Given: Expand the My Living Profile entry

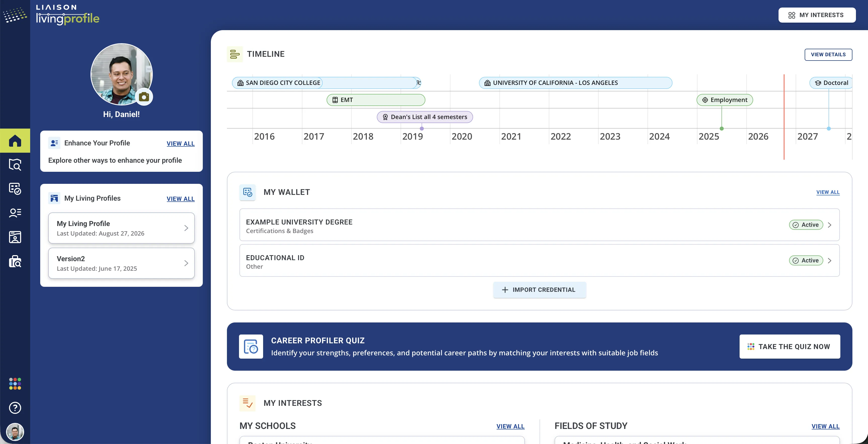Looking at the screenshot, I should pyautogui.click(x=121, y=228).
